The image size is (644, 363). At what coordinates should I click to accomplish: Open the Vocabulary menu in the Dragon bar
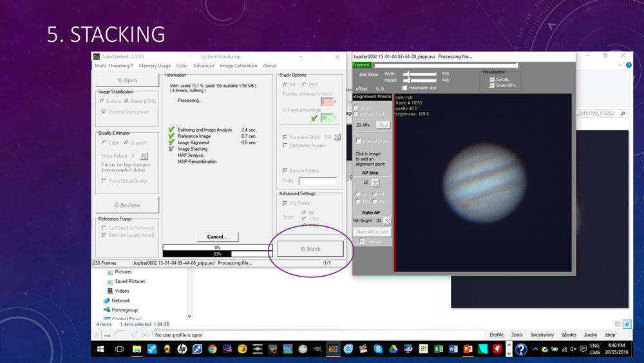point(542,335)
